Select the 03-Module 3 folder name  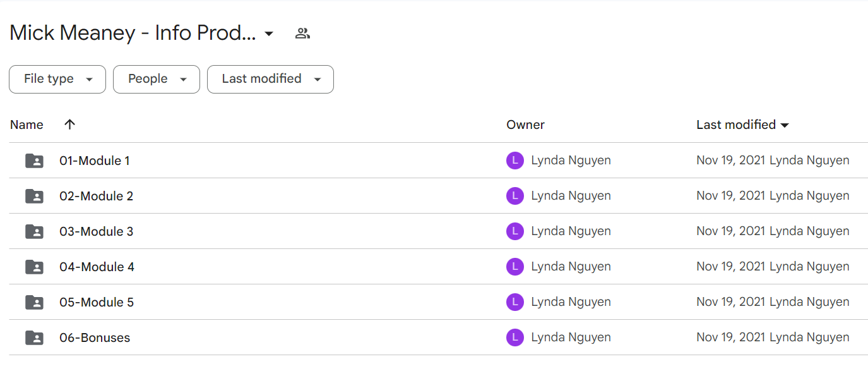(x=96, y=231)
